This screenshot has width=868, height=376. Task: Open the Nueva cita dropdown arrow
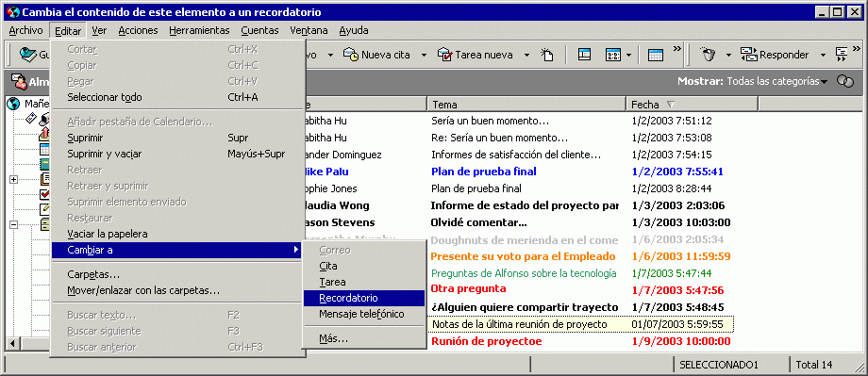coord(424,55)
